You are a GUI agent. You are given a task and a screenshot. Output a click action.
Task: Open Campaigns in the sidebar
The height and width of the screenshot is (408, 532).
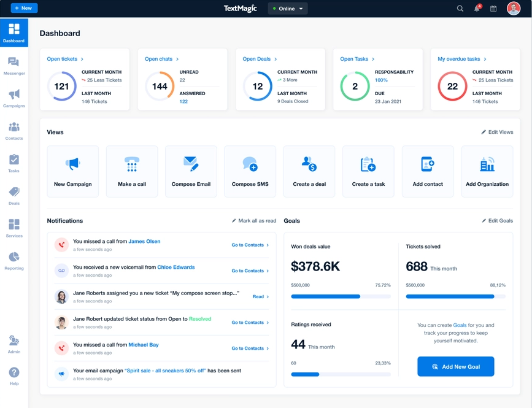13,98
